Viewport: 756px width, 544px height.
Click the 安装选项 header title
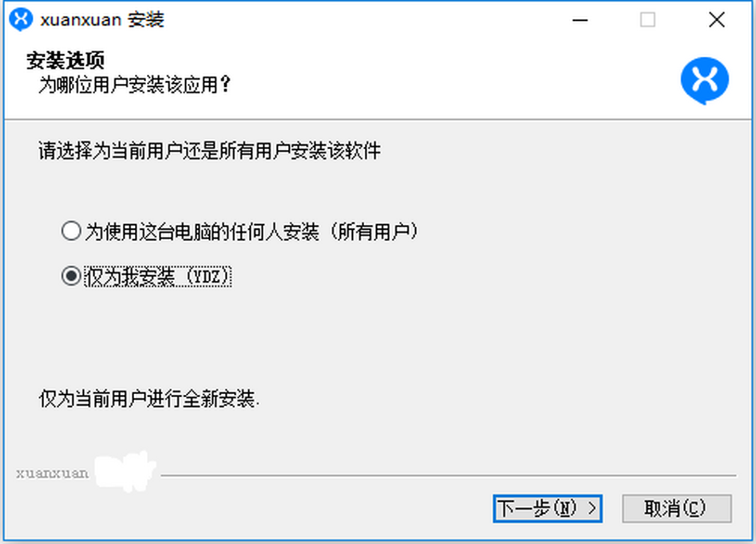click(66, 60)
